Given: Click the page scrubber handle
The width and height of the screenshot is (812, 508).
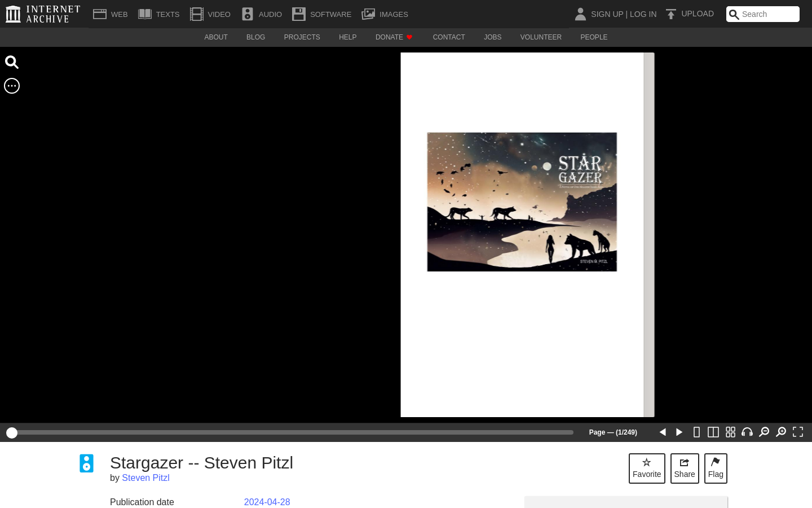Looking at the screenshot, I should tap(12, 433).
